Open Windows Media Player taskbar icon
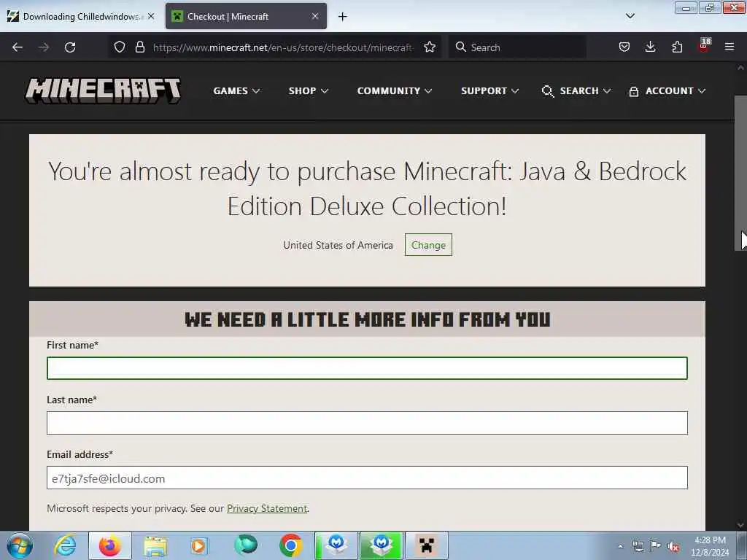This screenshot has height=560, width=747. [199, 545]
